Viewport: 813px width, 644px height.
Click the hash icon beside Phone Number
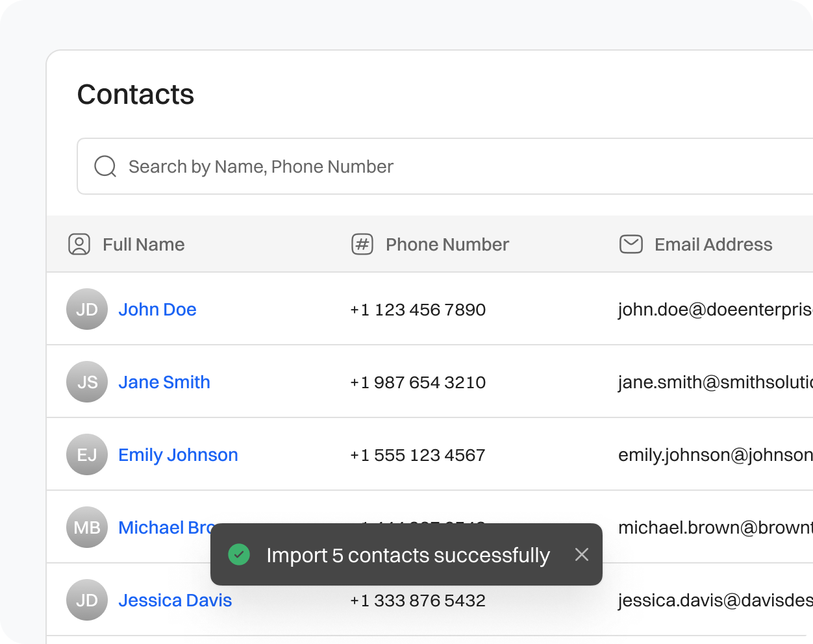[x=362, y=244]
